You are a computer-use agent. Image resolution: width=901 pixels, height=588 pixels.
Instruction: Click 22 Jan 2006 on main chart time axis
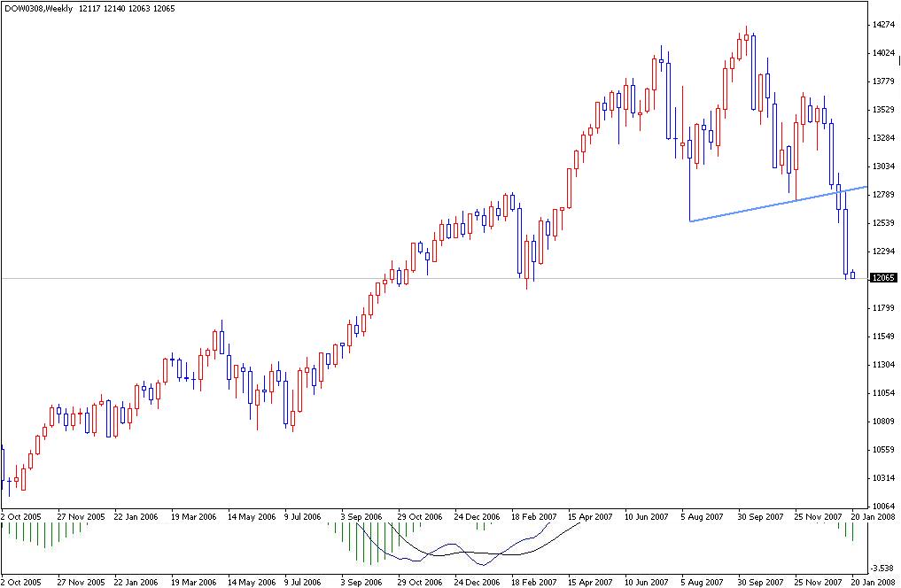tap(136, 517)
